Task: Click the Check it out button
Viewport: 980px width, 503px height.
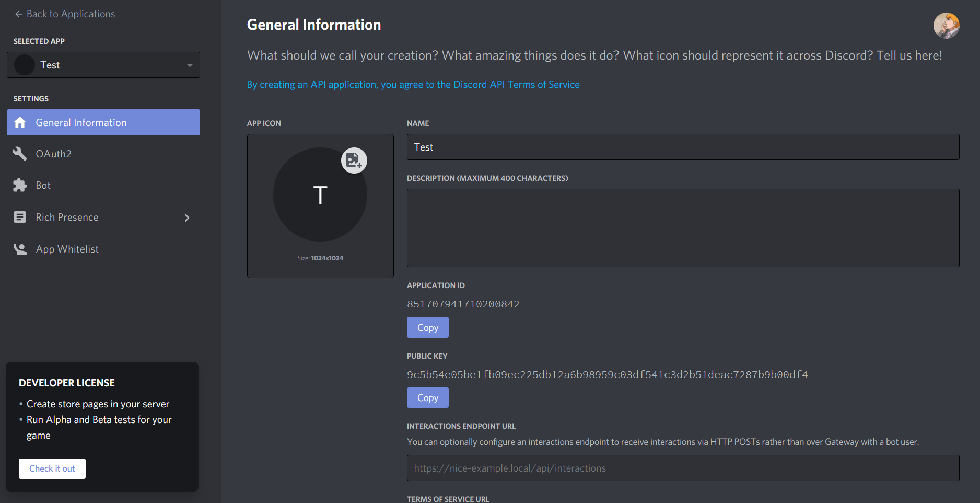Action: point(52,468)
